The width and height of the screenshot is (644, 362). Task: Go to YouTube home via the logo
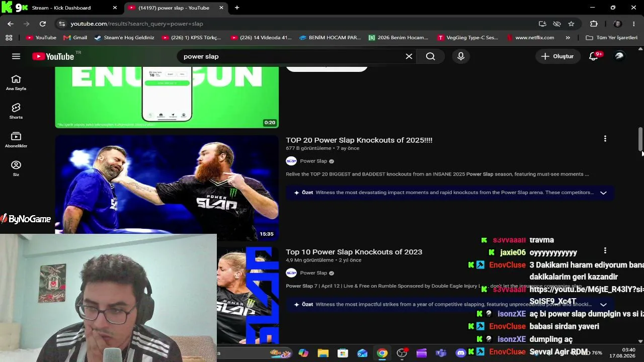[x=53, y=56]
